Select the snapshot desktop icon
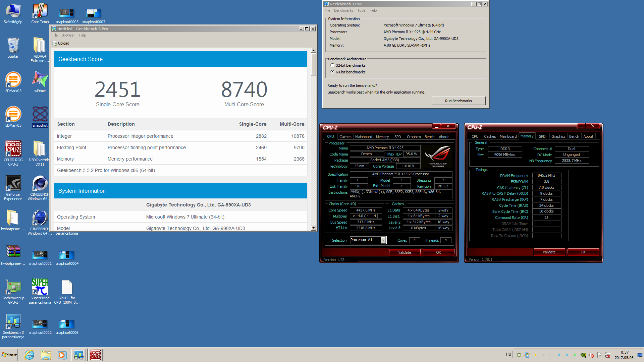This screenshot has height=362, width=644. (x=40, y=117)
